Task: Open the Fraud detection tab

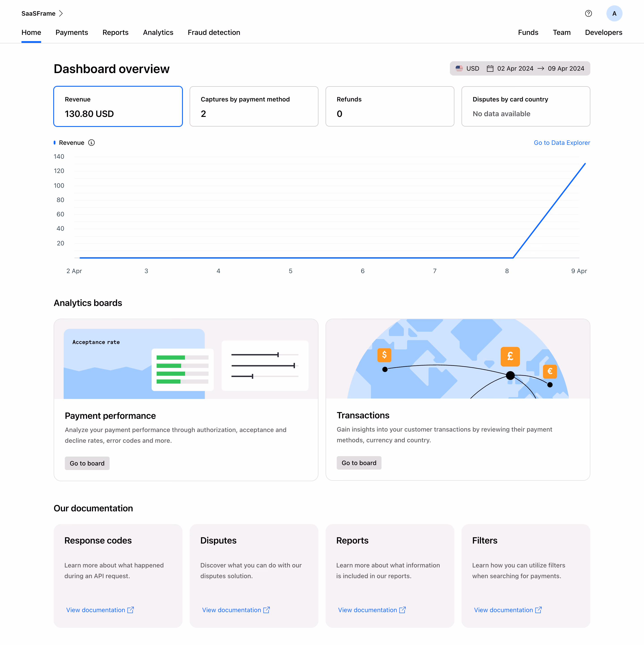Action: pos(214,32)
